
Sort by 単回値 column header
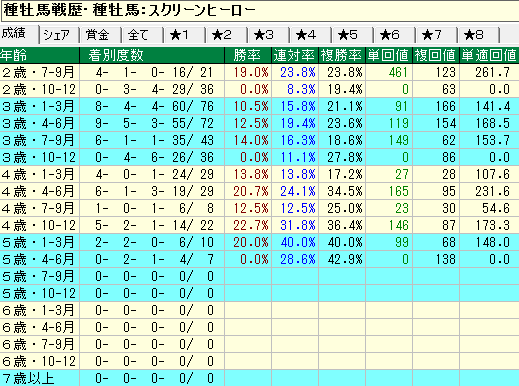coord(389,55)
